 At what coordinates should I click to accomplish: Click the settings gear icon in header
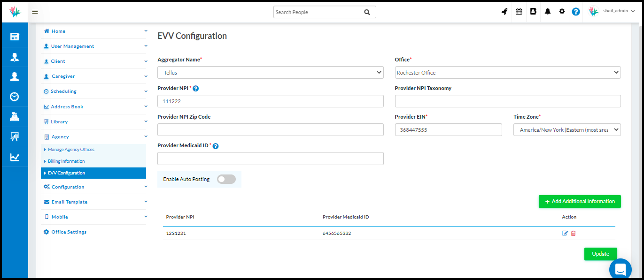(x=562, y=12)
